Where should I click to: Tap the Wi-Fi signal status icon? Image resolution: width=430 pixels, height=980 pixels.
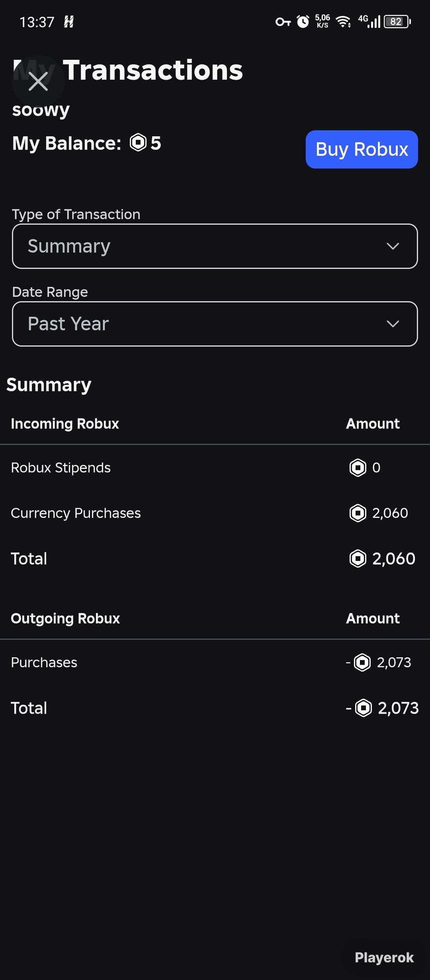coord(343,22)
